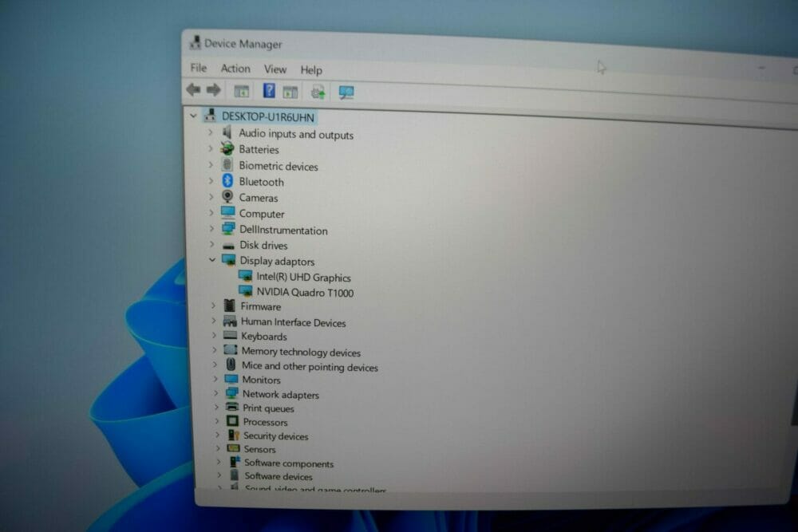Screen dimensions: 798x532
Task: Expand the Cameras category arrow
Action: tap(211, 197)
